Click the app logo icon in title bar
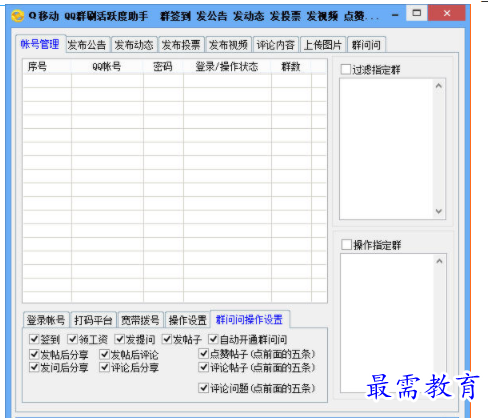Screen dimensions: 488x418 (17, 16)
